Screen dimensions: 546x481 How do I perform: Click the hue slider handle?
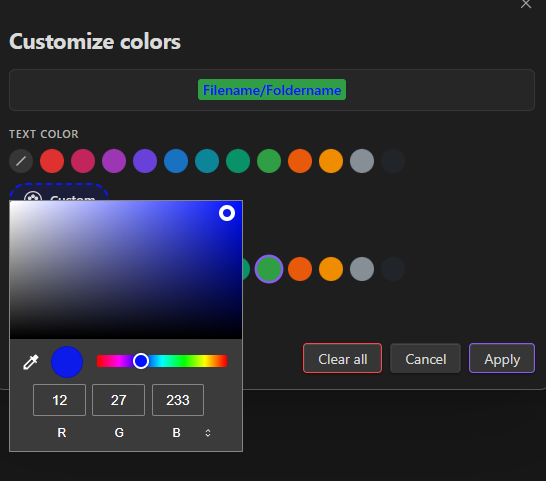click(141, 361)
